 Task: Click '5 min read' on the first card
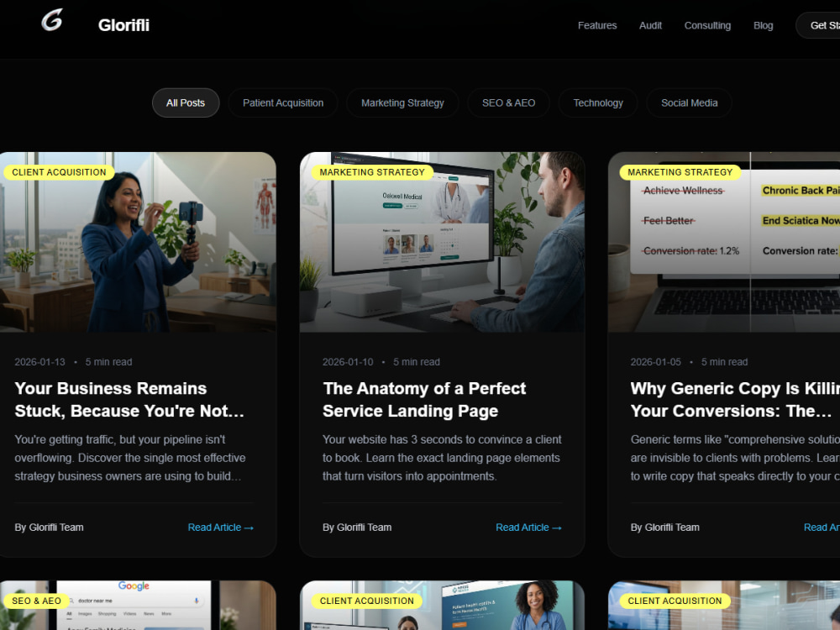108,362
